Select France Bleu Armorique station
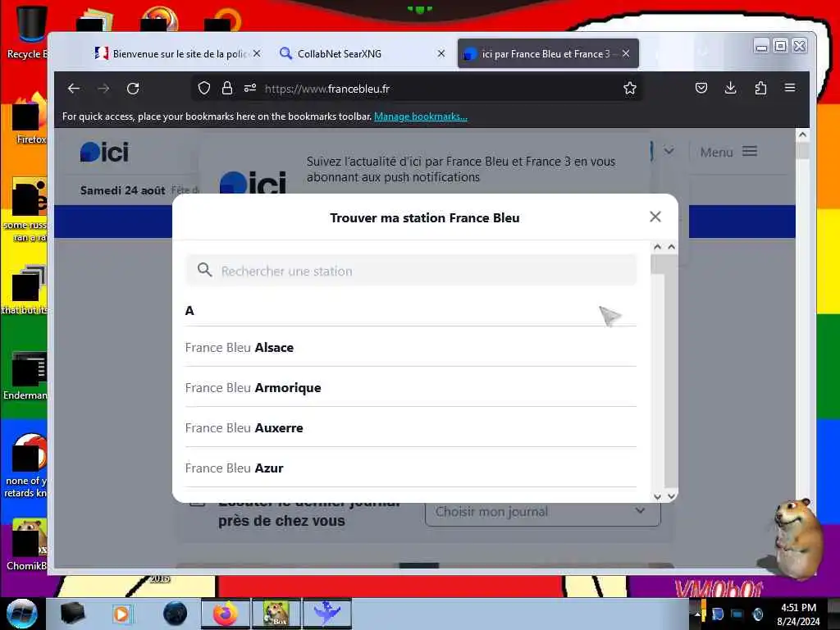This screenshot has width=840, height=630. (x=411, y=387)
